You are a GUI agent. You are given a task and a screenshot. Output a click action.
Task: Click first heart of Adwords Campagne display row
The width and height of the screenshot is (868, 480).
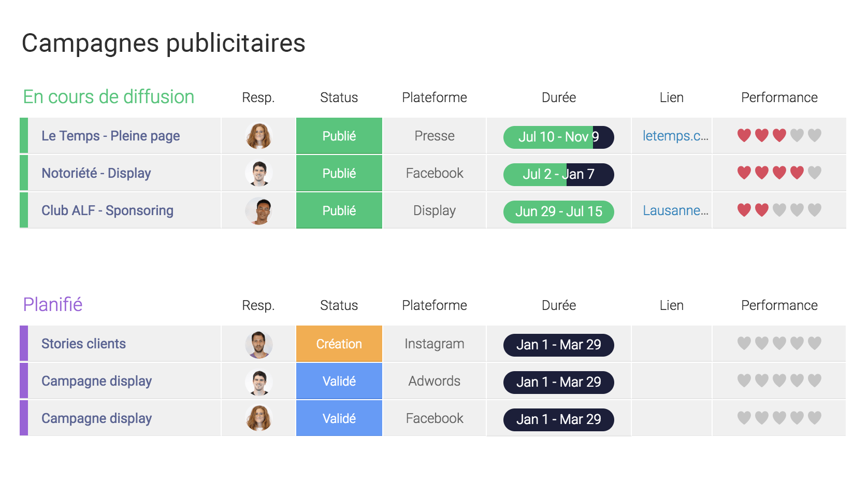[744, 380]
